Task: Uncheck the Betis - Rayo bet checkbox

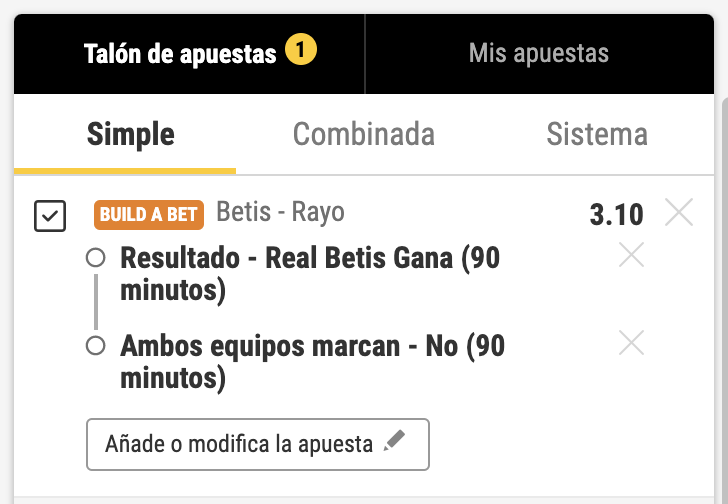Action: pos(50,216)
